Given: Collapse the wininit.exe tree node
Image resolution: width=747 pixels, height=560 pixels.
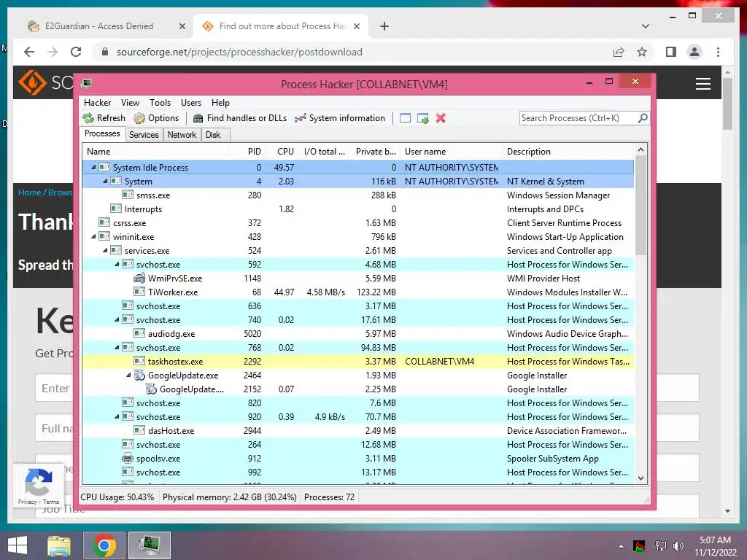Looking at the screenshot, I should pos(94,237).
